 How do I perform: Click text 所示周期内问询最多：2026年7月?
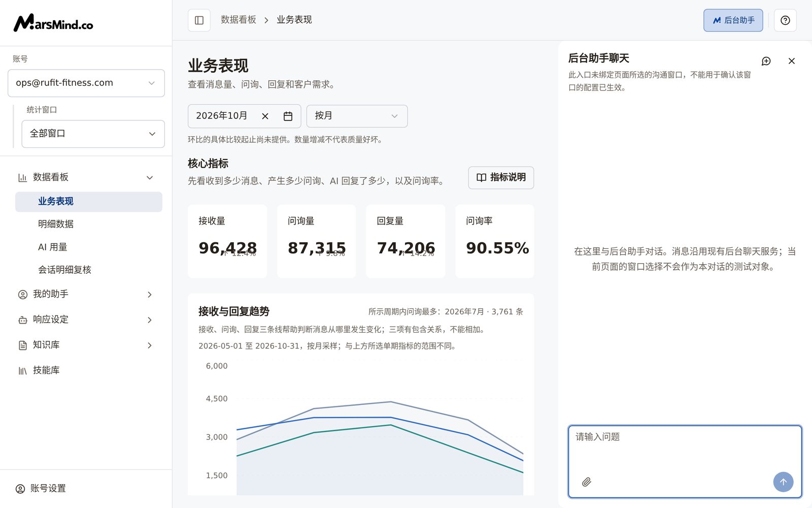tap(426, 311)
